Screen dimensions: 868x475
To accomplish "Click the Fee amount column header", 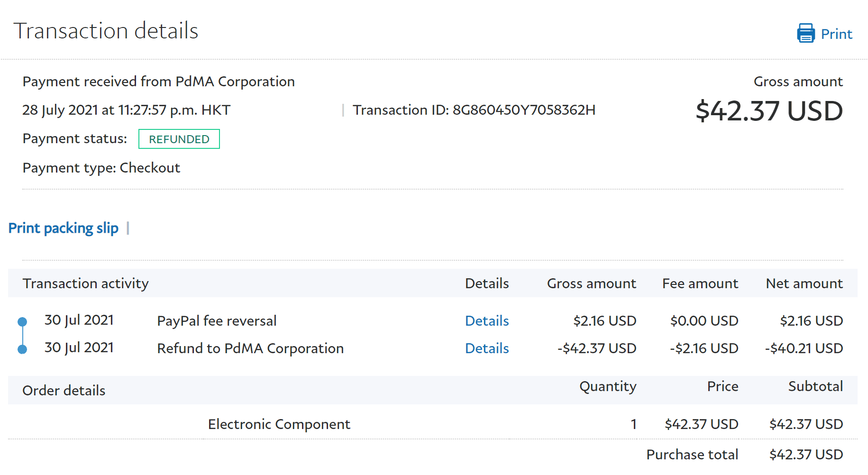I will pos(700,283).
